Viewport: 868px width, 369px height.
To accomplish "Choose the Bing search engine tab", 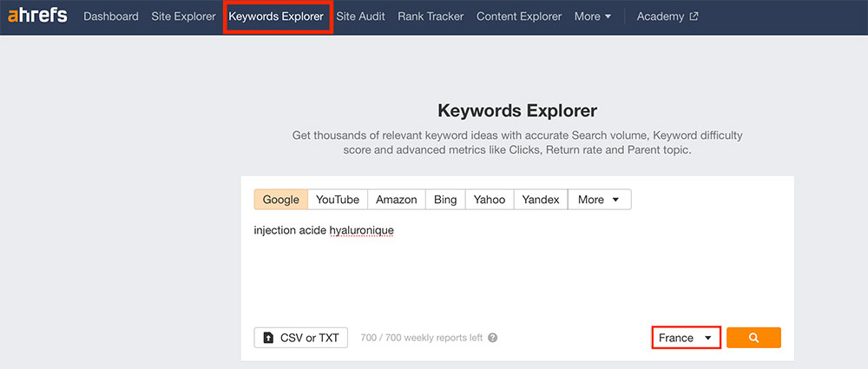I will (x=445, y=200).
